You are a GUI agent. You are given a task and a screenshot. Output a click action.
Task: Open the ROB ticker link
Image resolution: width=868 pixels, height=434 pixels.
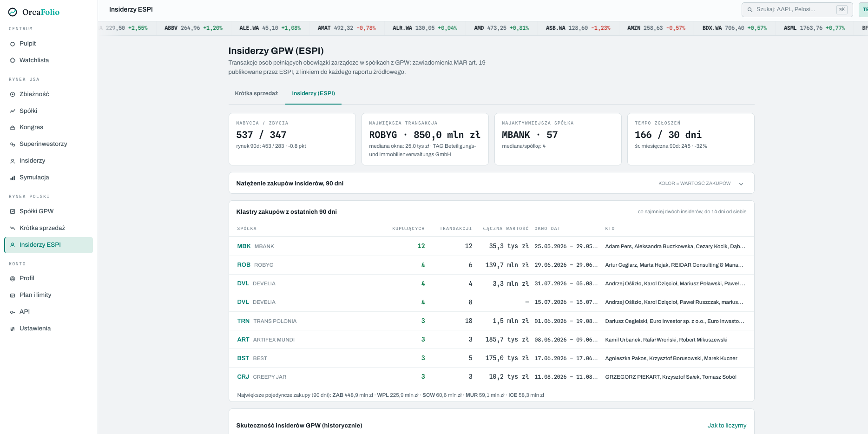(x=244, y=265)
